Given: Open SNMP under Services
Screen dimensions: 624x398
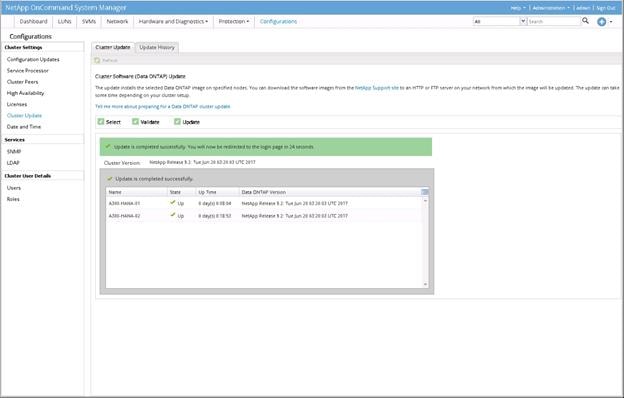Looking at the screenshot, I should pos(14,151).
